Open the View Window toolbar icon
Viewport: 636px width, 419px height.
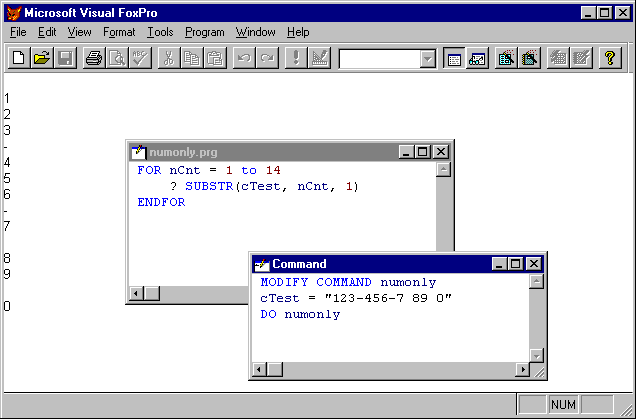coord(477,58)
